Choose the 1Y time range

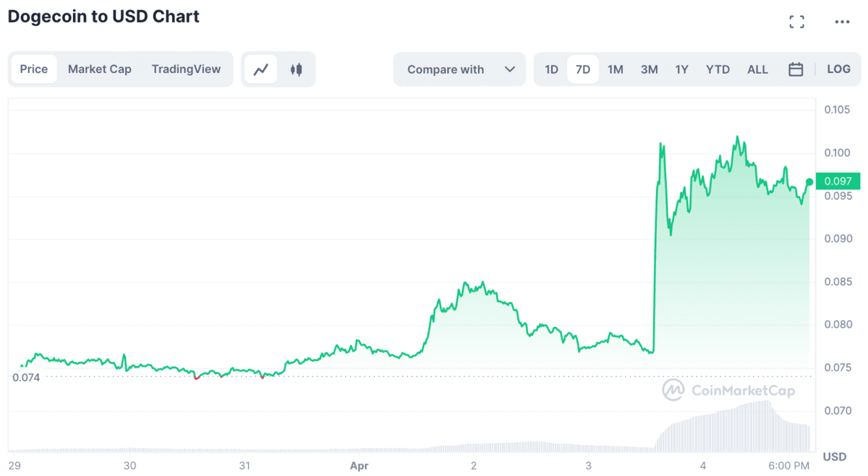tap(681, 69)
